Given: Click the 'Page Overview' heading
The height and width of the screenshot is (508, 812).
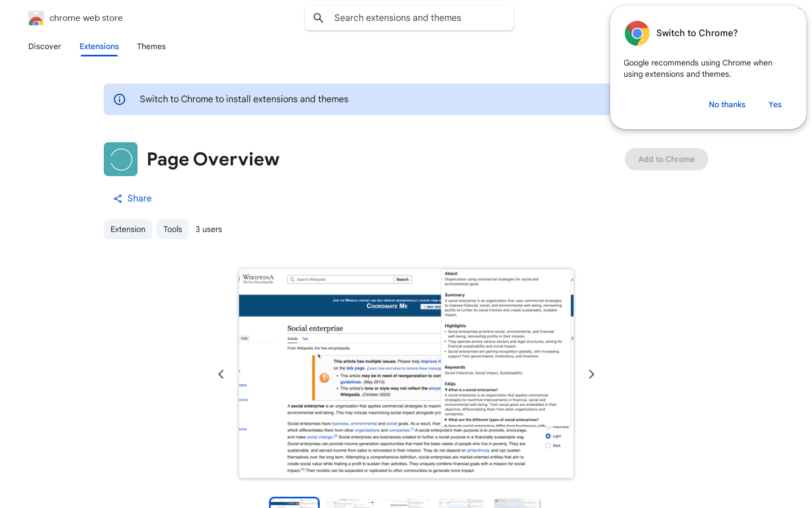Looking at the screenshot, I should point(213,159).
